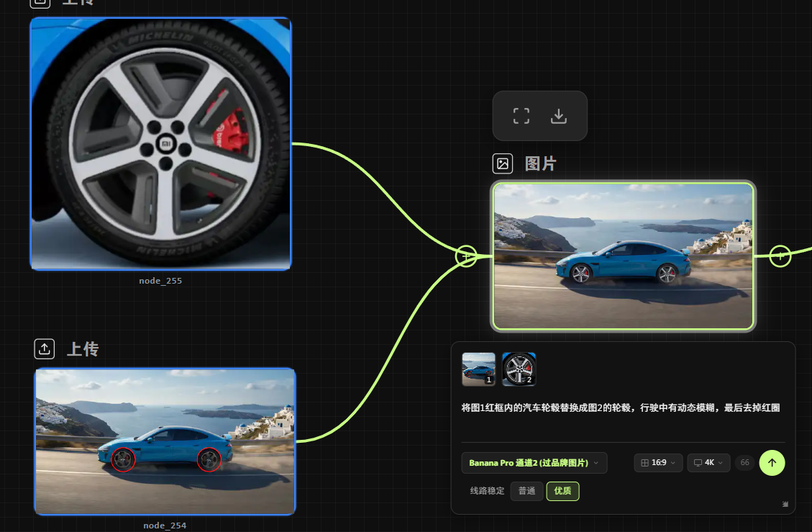Select the uploaded car image node_254
The width and height of the screenshot is (812, 532).
tap(165, 441)
